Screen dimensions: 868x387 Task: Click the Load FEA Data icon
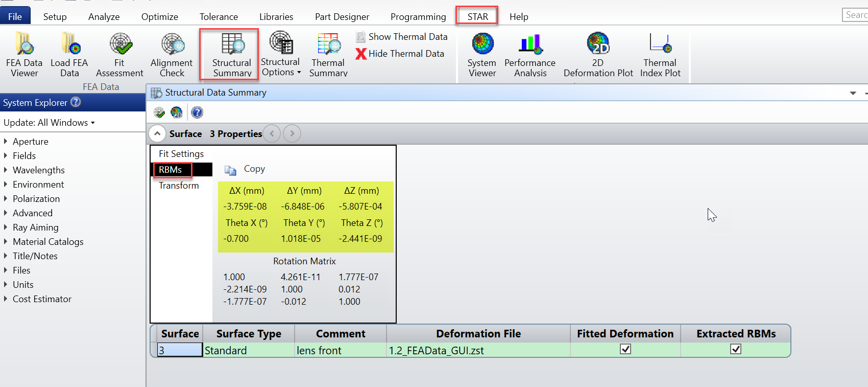[69, 54]
